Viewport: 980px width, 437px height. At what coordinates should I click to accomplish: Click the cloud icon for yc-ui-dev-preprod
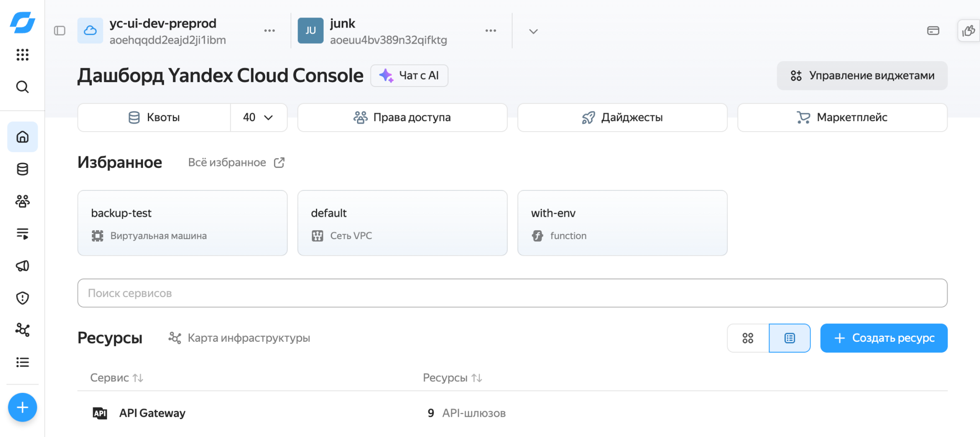[x=90, y=31]
